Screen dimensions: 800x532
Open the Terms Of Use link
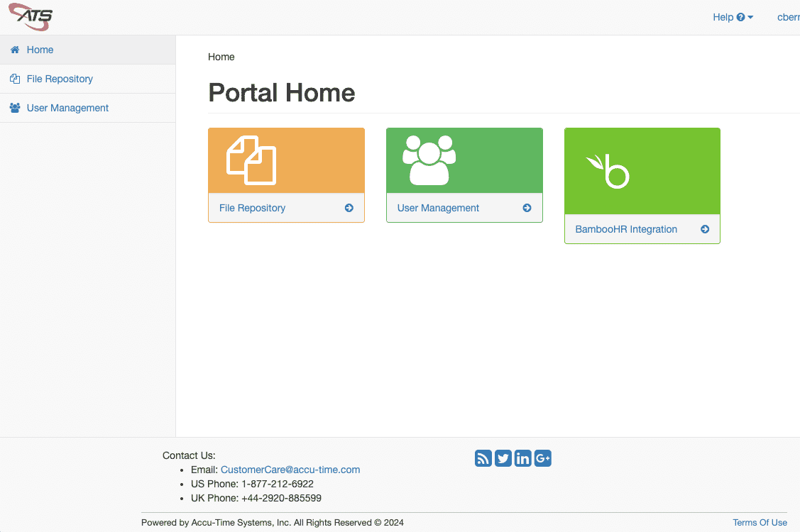pyautogui.click(x=760, y=523)
